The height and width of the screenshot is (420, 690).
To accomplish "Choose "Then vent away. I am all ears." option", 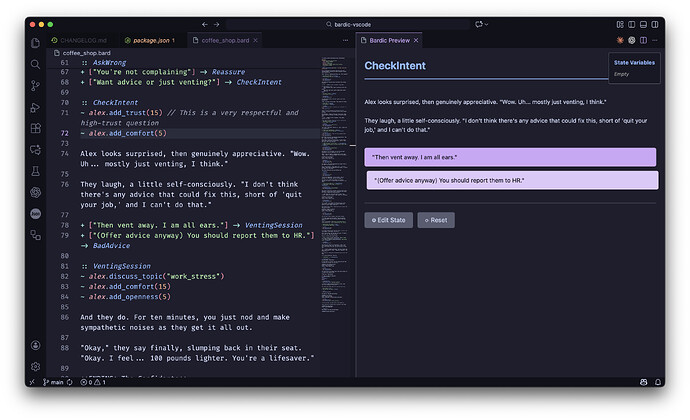I will coord(510,157).
